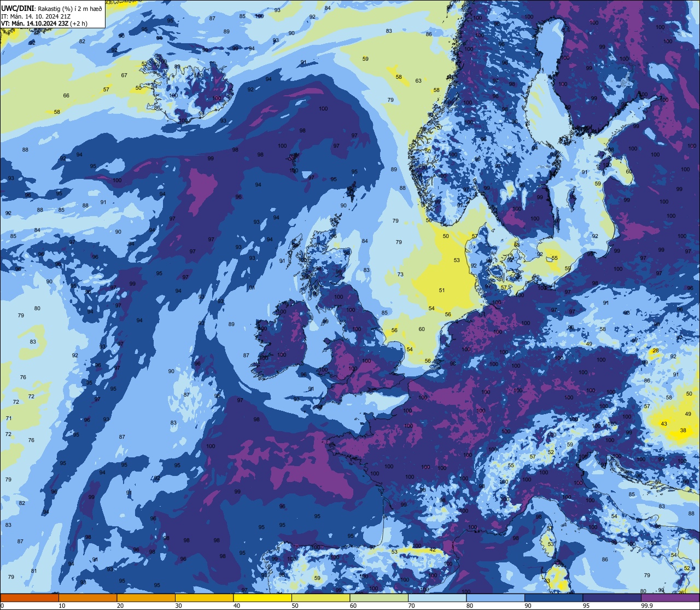Click the orange 10–20 legend color segment
The image size is (700, 610).
(87, 597)
